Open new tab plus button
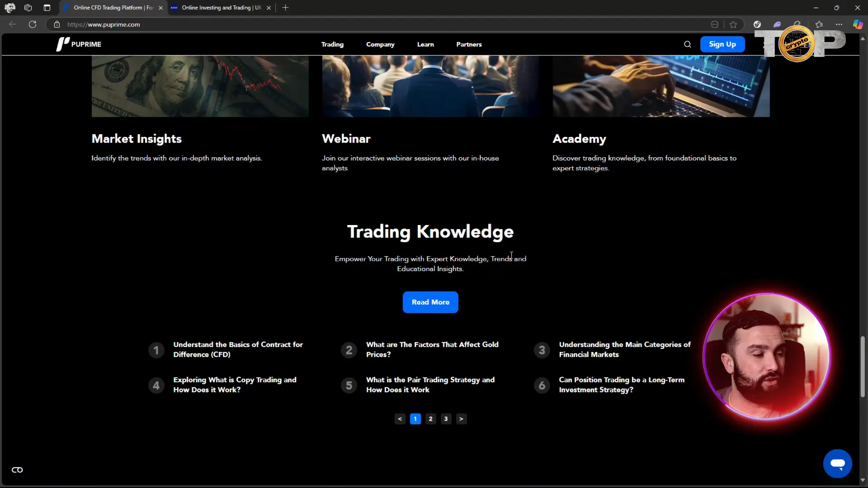 (285, 8)
